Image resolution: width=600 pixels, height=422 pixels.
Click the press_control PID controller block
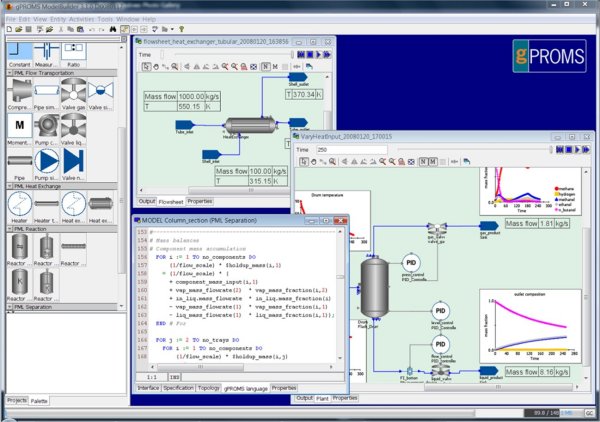411,263
